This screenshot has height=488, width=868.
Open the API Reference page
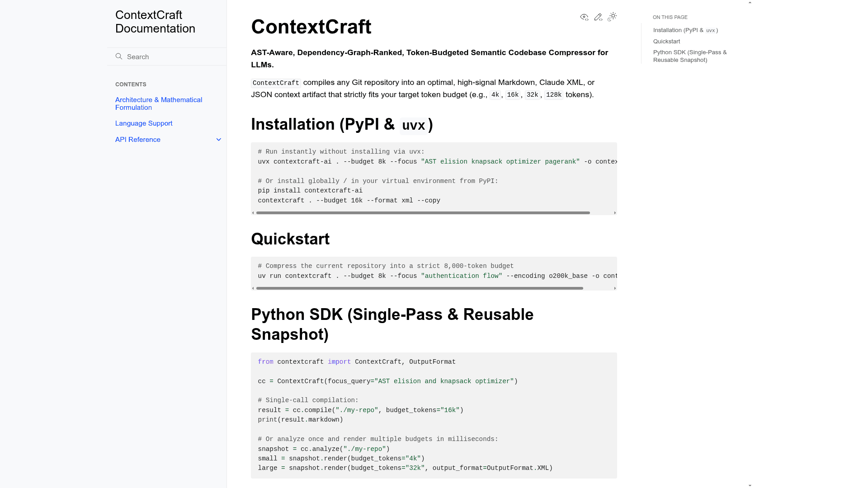(x=138, y=140)
